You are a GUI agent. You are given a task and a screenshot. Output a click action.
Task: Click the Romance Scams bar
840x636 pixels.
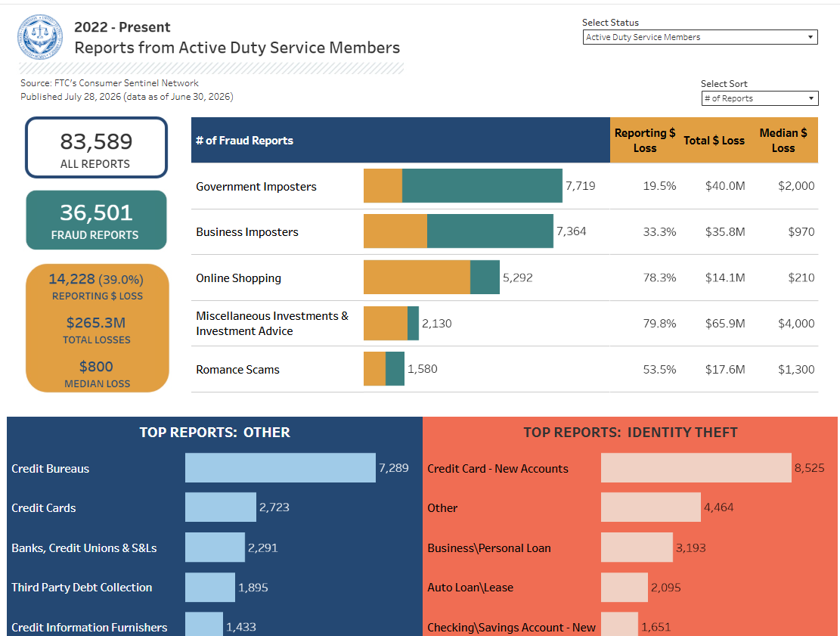(x=384, y=368)
